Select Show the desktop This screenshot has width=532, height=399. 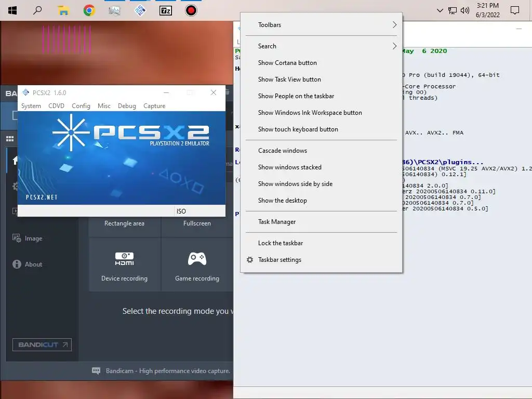click(x=321, y=201)
